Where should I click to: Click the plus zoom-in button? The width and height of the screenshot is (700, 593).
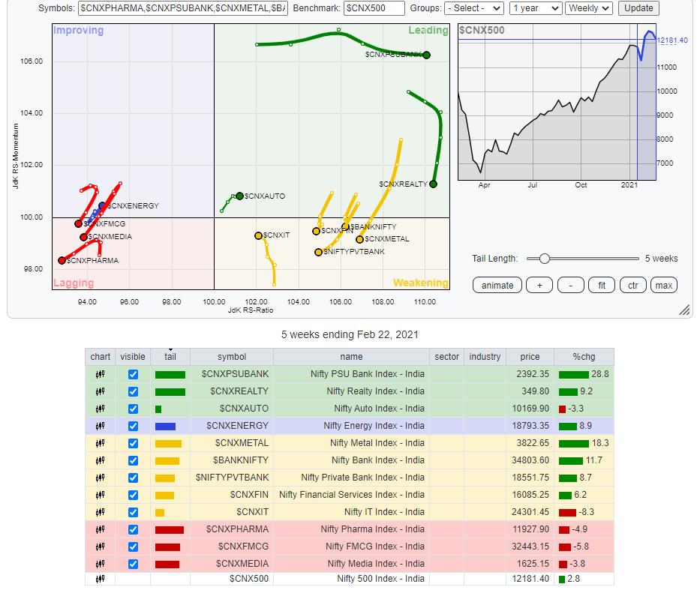[539, 286]
